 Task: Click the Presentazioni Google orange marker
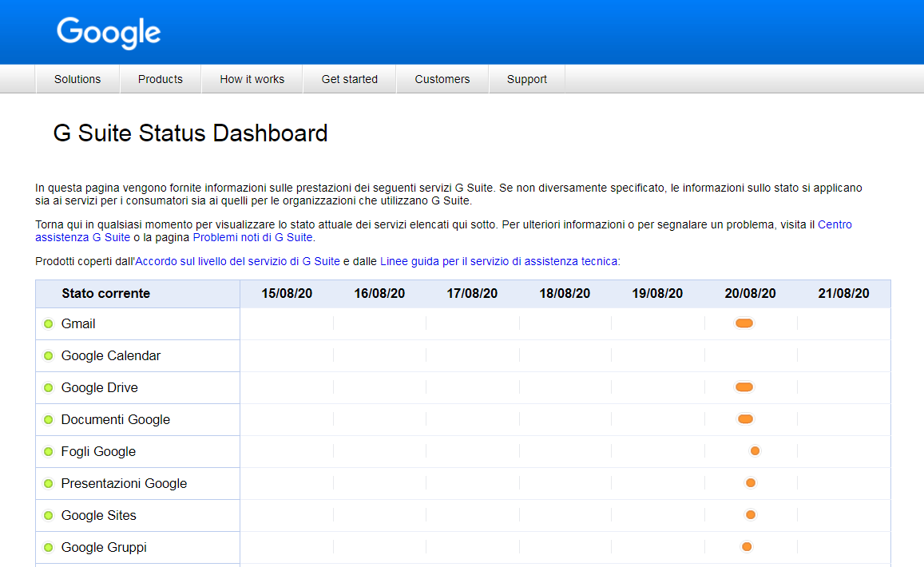[750, 482]
